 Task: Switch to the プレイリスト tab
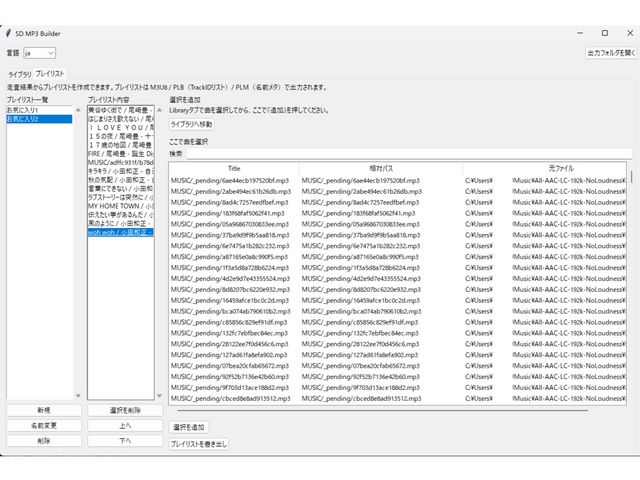pos(50,74)
